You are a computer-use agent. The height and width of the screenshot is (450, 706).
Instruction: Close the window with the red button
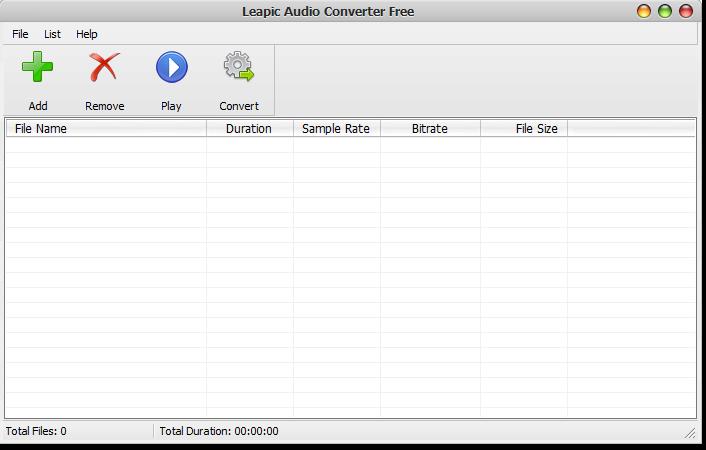click(x=686, y=12)
